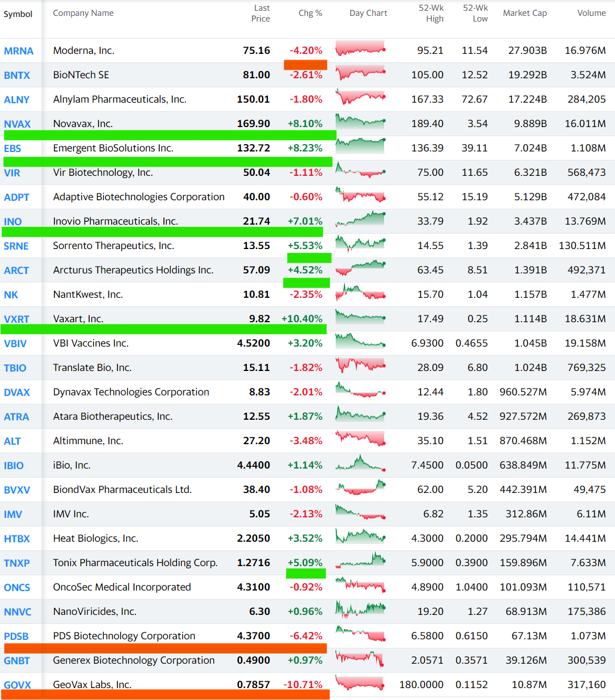Select Moderna last price 75.16

256,50
